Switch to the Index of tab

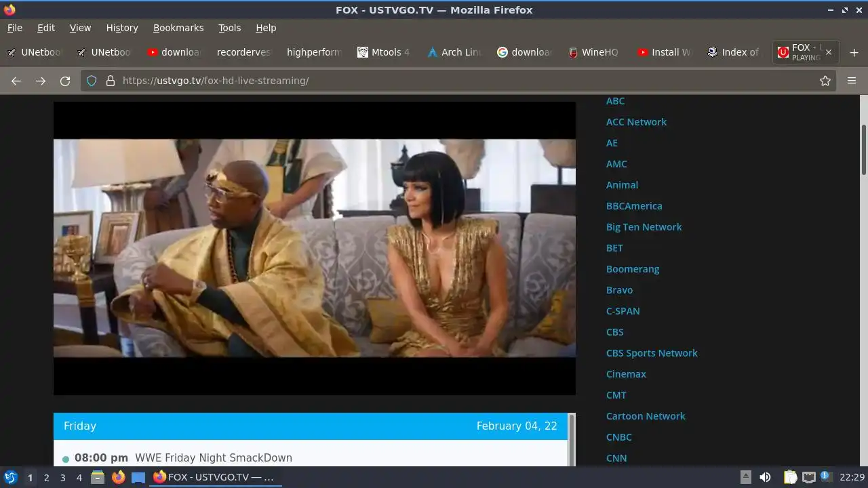(734, 52)
